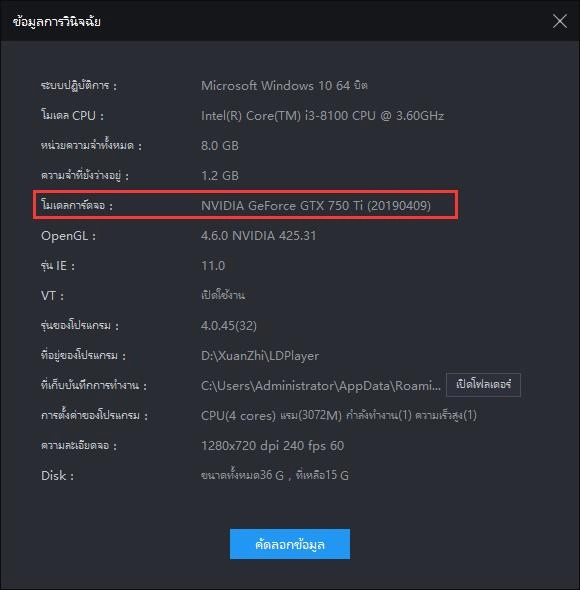Image resolution: width=580 pixels, height=590 pixels.
Task: Select the VT status เปิดใช้งาน text
Action: tap(223, 295)
